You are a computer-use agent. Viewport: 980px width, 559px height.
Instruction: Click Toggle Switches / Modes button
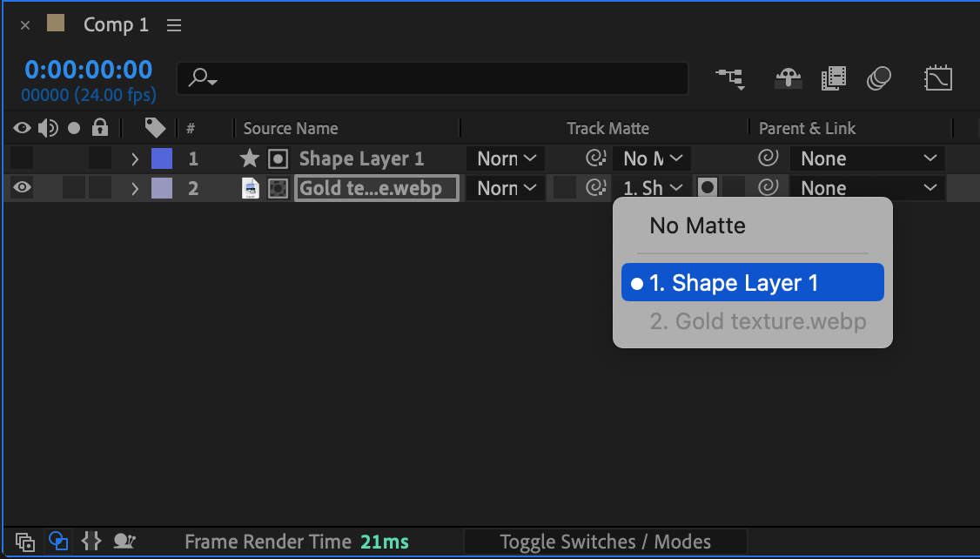coord(606,542)
